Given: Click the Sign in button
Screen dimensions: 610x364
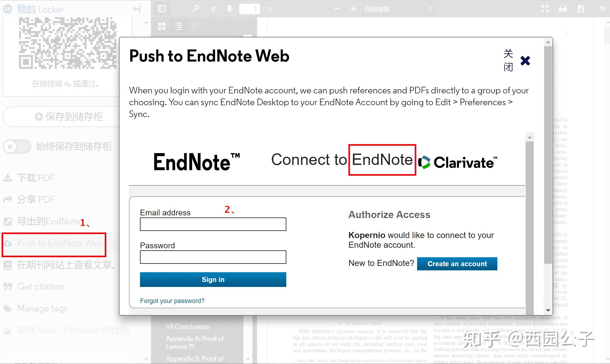Looking at the screenshot, I should pyautogui.click(x=213, y=279).
